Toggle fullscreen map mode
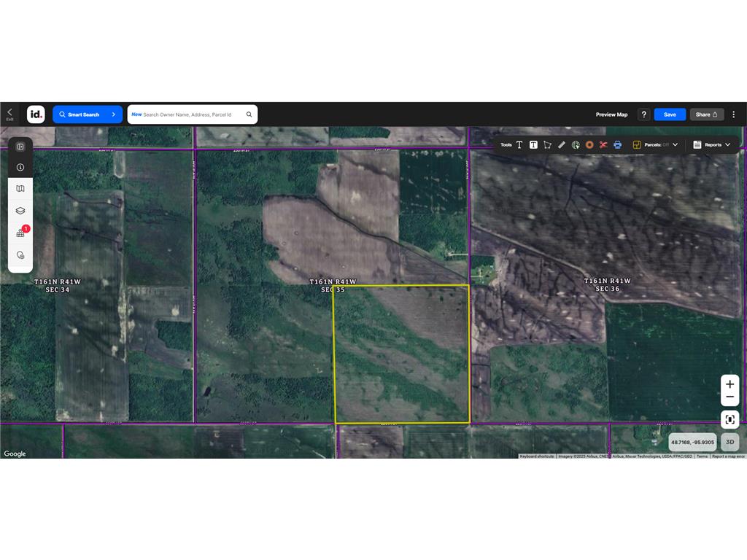This screenshot has height=560, width=747. coord(730,419)
